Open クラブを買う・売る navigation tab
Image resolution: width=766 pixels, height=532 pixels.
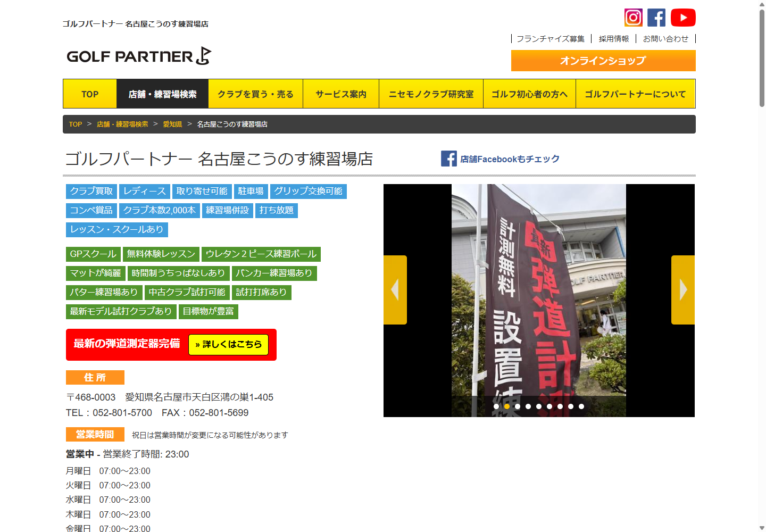pyautogui.click(x=255, y=94)
